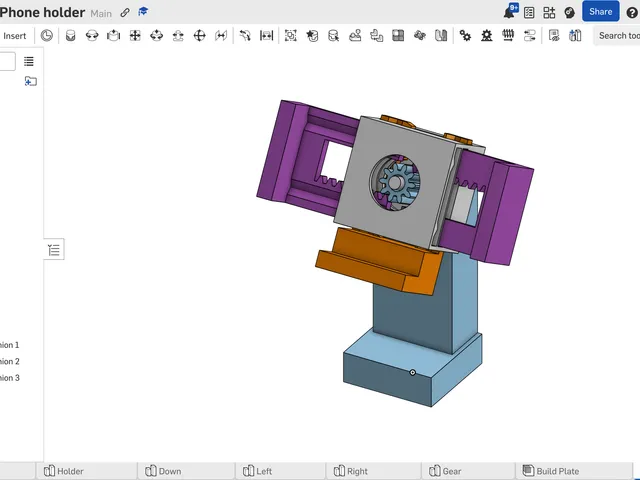Image resolution: width=640 pixels, height=480 pixels.
Task: Open the checklist icon beside the bell
Action: pyautogui.click(x=529, y=13)
